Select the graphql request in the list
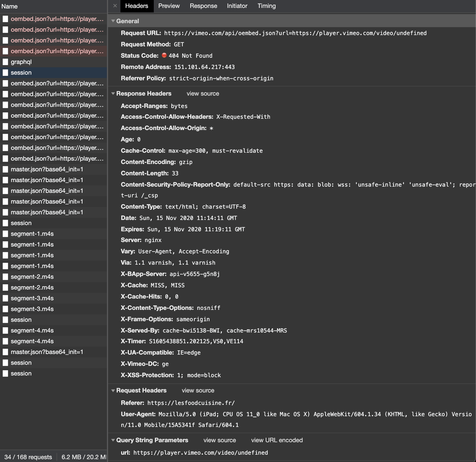This screenshot has width=476, height=462. 21,62
